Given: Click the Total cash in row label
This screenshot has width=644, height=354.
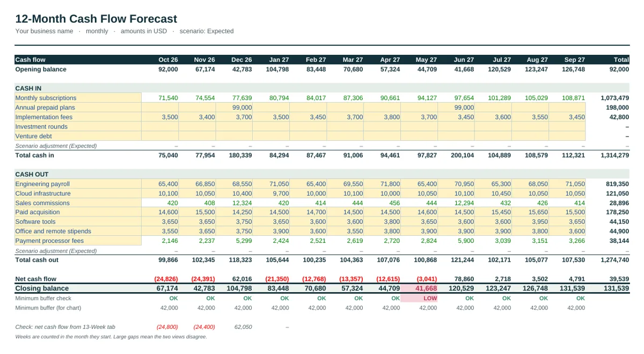Looking at the screenshot, I should point(34,155).
